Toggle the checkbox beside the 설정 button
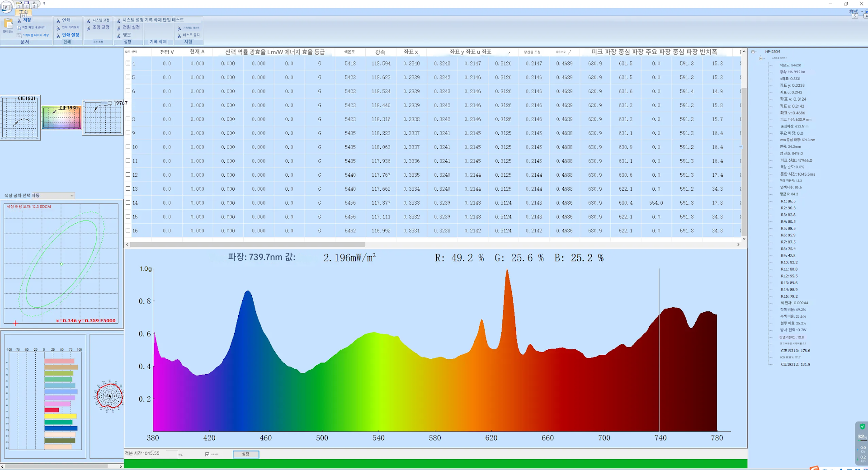 tap(207, 454)
